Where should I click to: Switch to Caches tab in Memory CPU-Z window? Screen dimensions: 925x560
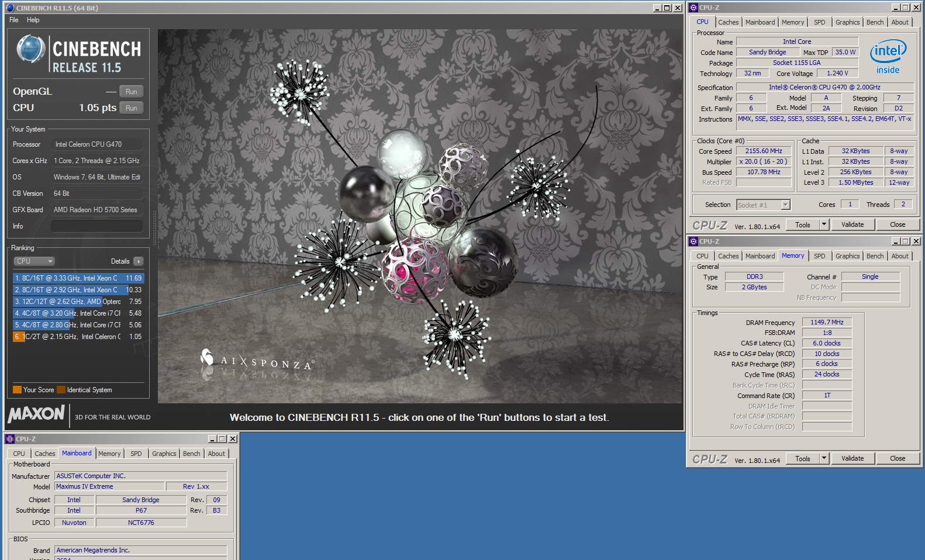pos(729,256)
